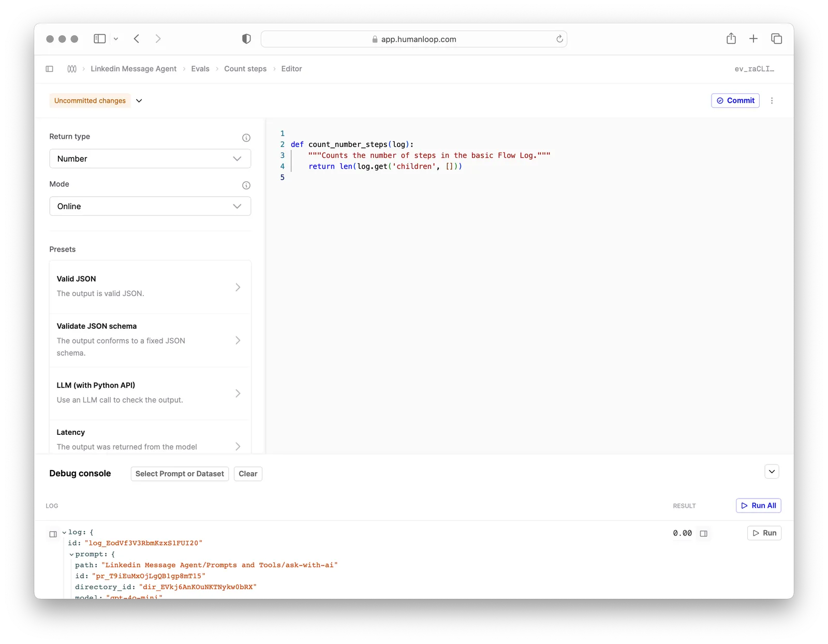This screenshot has width=828, height=644.
Task: Run the single log row
Action: coord(764,533)
